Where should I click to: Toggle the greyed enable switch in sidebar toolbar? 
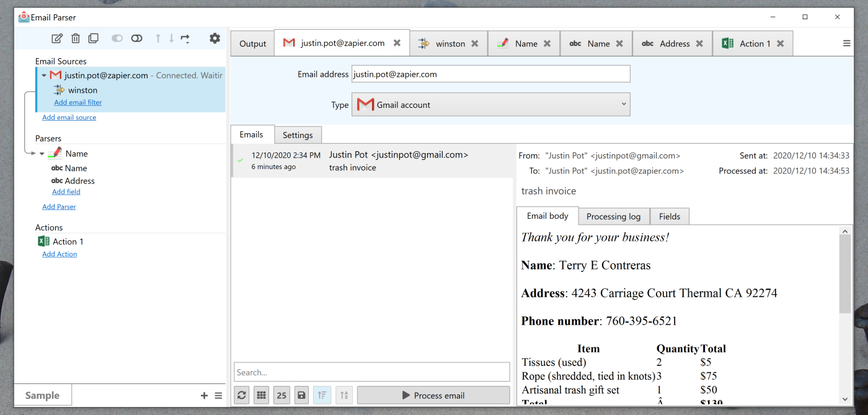[x=117, y=38]
